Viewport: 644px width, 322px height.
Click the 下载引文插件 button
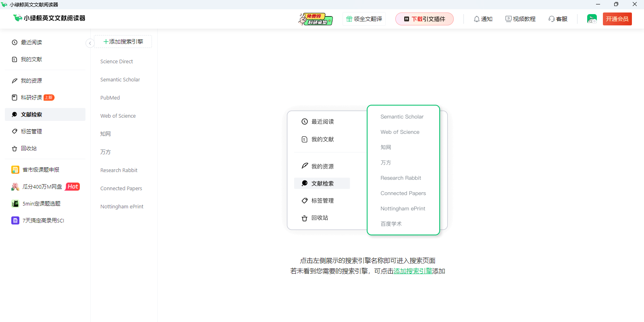pyautogui.click(x=424, y=19)
